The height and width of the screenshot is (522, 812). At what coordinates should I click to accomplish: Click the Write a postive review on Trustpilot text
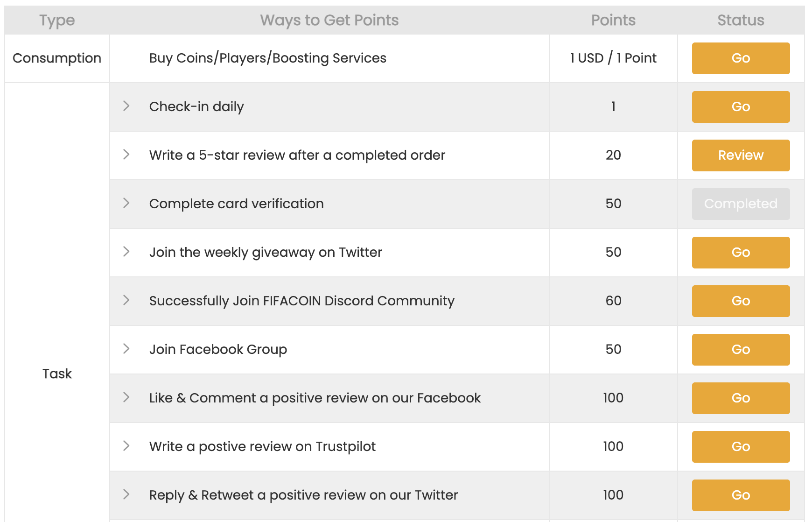[x=262, y=447]
